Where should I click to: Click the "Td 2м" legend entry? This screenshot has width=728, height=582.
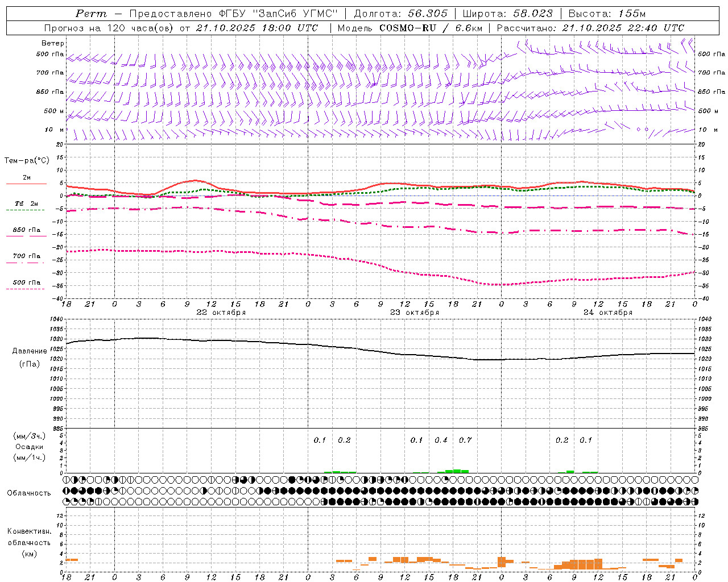26,203
